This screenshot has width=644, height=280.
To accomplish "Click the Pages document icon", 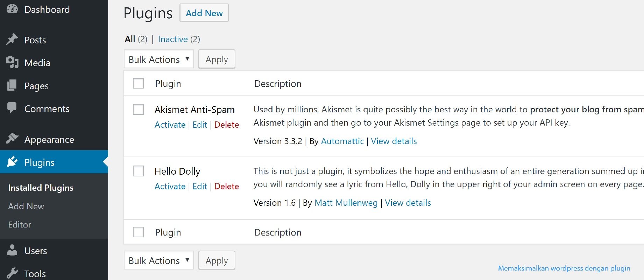I will (12, 85).
